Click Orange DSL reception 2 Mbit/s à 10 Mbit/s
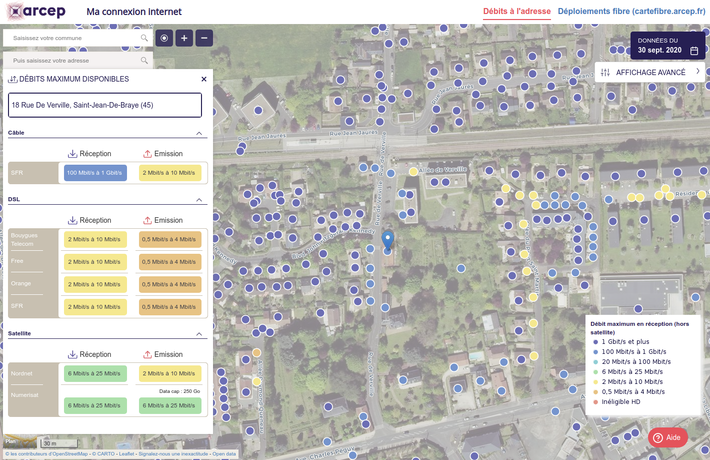 95,284
